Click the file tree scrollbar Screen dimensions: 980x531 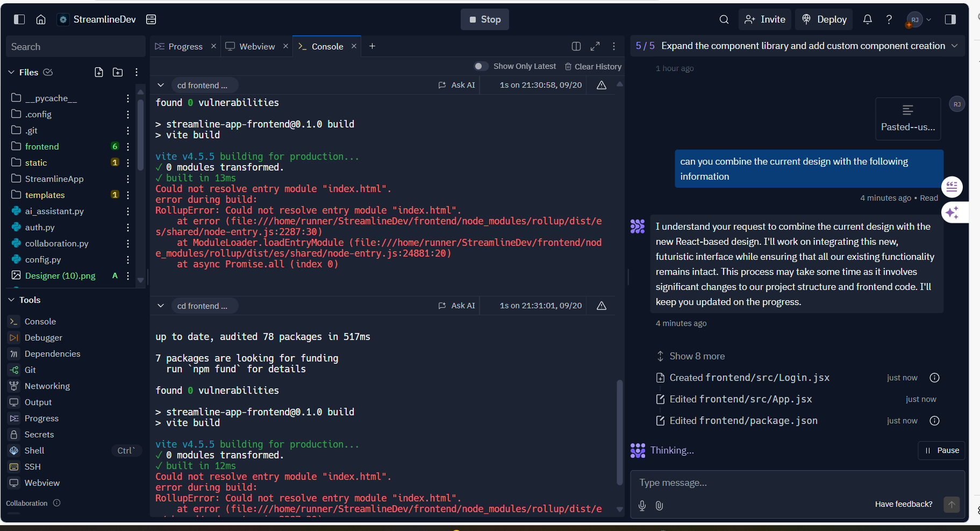click(141, 134)
